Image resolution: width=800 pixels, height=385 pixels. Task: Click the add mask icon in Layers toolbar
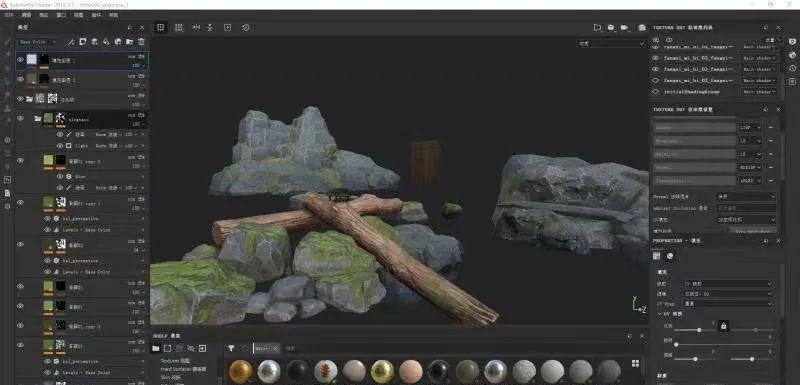[83, 42]
